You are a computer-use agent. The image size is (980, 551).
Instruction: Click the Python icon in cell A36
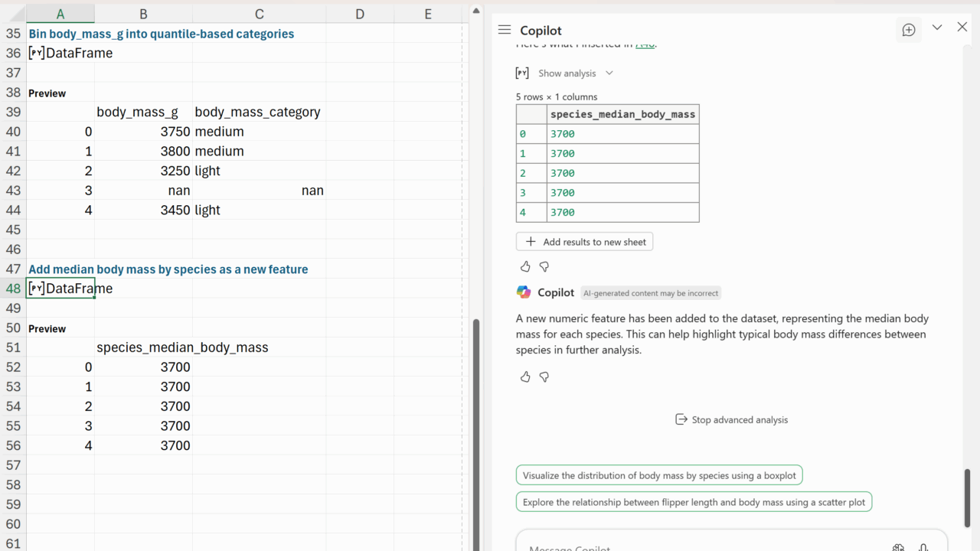click(x=36, y=53)
